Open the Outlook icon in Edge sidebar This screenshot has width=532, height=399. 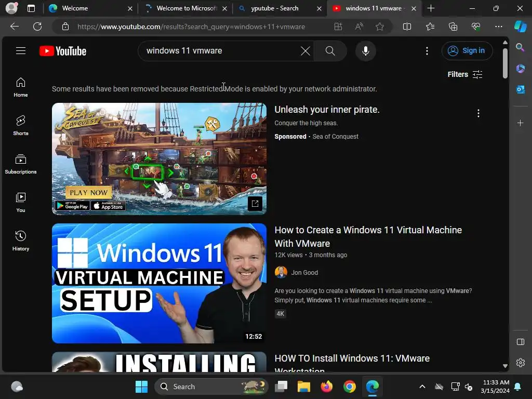pyautogui.click(x=520, y=89)
